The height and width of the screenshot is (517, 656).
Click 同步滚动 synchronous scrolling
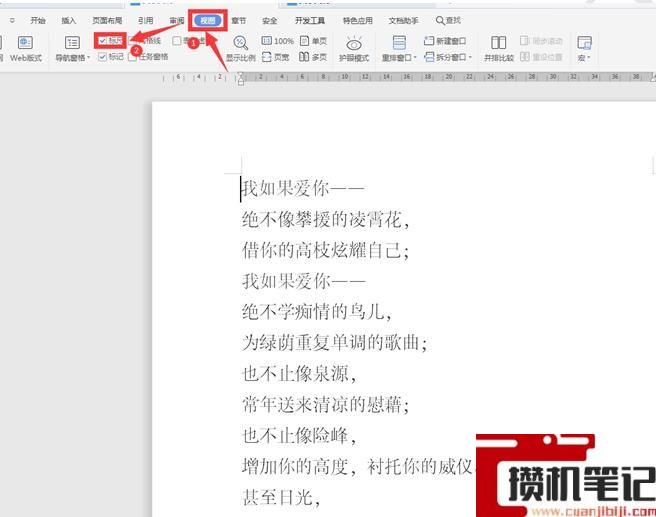(541, 41)
